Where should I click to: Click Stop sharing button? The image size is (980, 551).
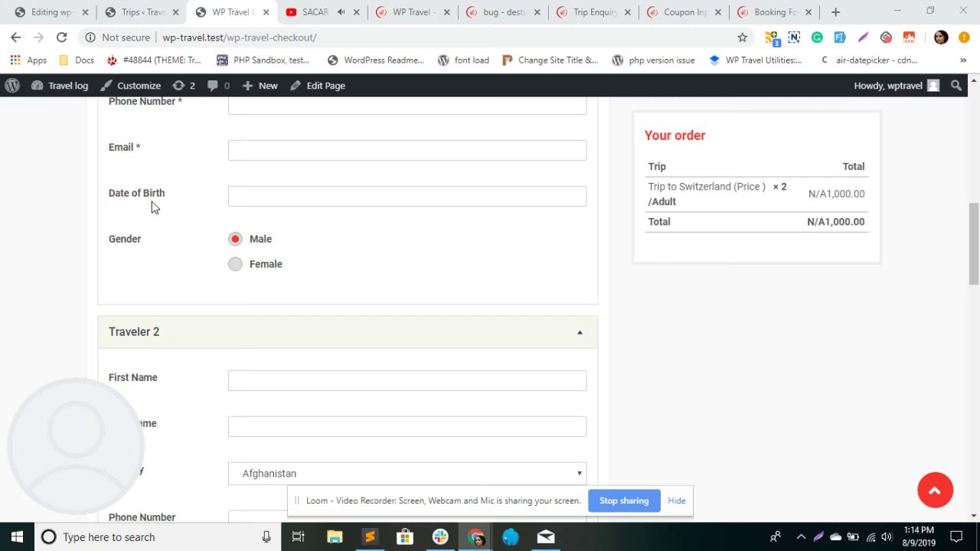(x=624, y=500)
